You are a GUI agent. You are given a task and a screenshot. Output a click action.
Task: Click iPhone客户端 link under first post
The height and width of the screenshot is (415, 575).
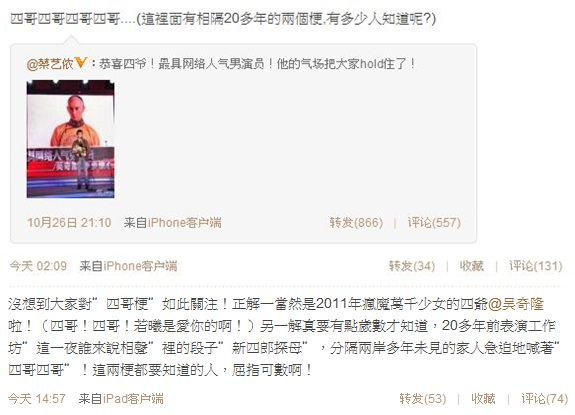140,265
